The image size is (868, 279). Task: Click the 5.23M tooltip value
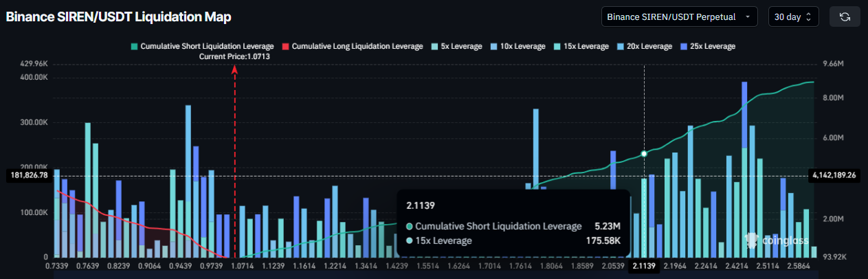[x=608, y=226]
